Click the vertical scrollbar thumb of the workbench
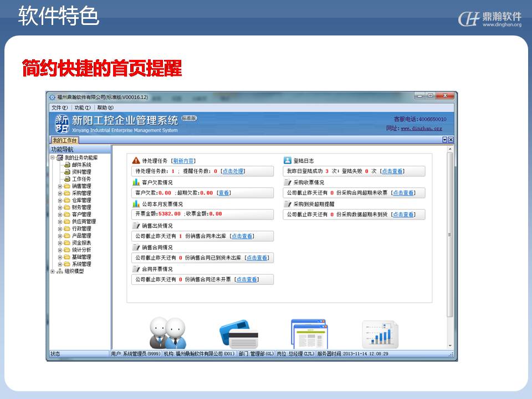The image size is (532, 399). coord(450,235)
